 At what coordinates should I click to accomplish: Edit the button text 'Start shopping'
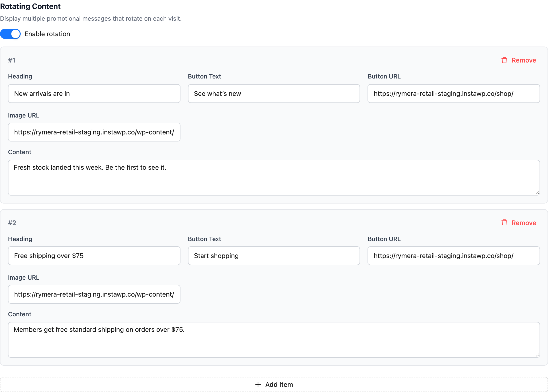click(x=274, y=256)
